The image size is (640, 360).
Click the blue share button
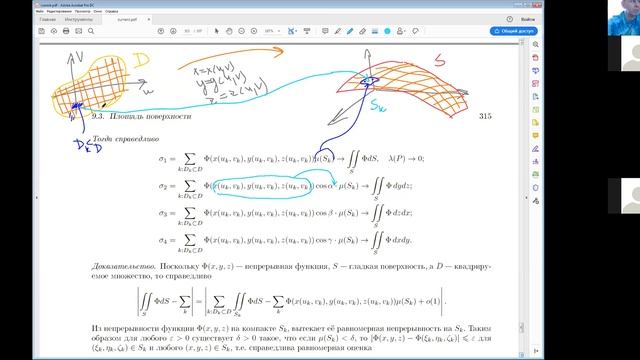point(513,31)
